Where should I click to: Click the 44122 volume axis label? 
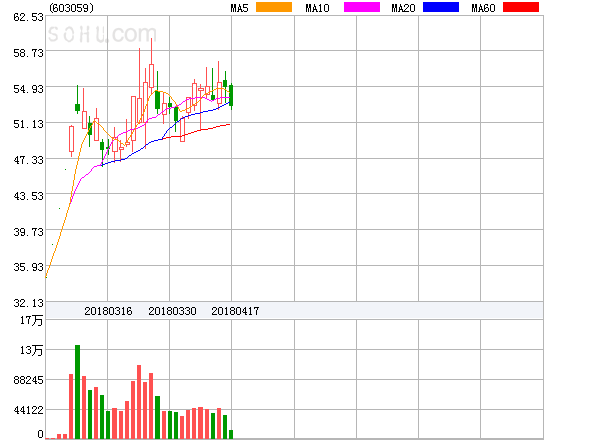pyautogui.click(x=28, y=410)
